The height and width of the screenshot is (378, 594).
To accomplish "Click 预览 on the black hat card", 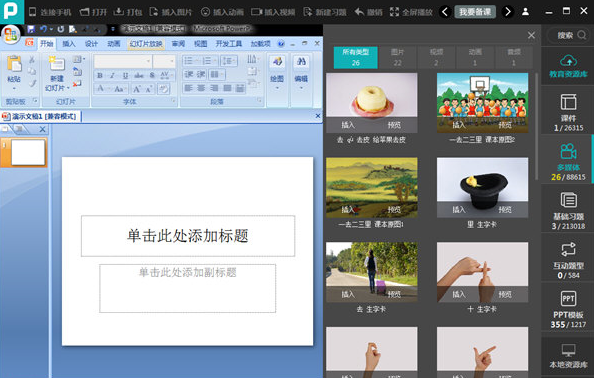I will [505, 209].
